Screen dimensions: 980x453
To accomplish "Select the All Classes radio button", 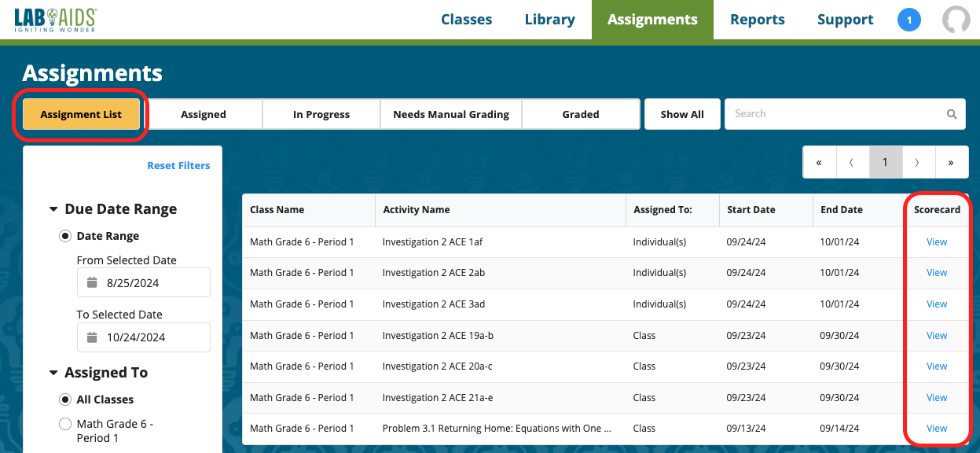I will pyautogui.click(x=64, y=399).
